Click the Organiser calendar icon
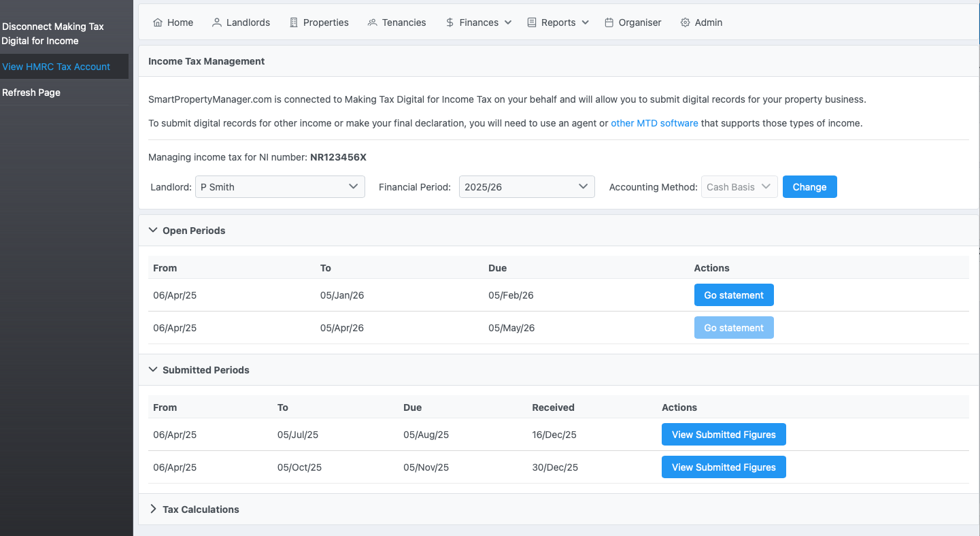This screenshot has width=980, height=536. click(x=609, y=22)
